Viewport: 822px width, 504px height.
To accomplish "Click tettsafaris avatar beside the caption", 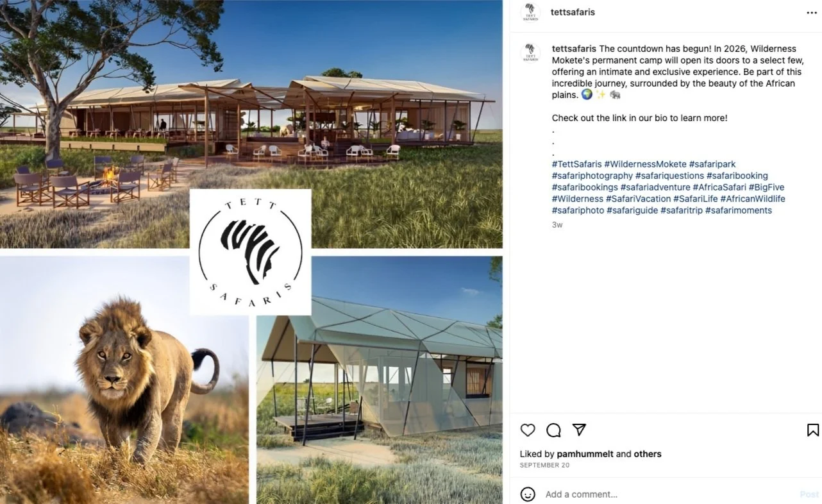I will [530, 53].
